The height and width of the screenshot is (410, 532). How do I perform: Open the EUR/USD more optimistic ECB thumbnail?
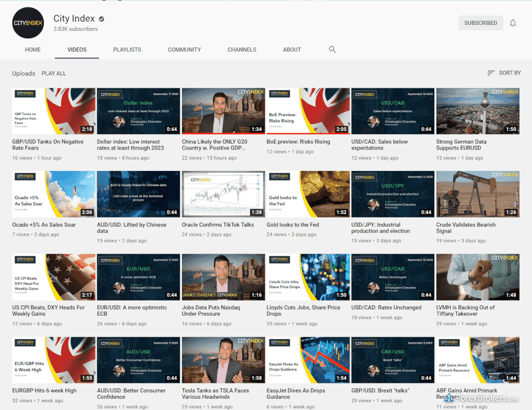[x=138, y=277]
